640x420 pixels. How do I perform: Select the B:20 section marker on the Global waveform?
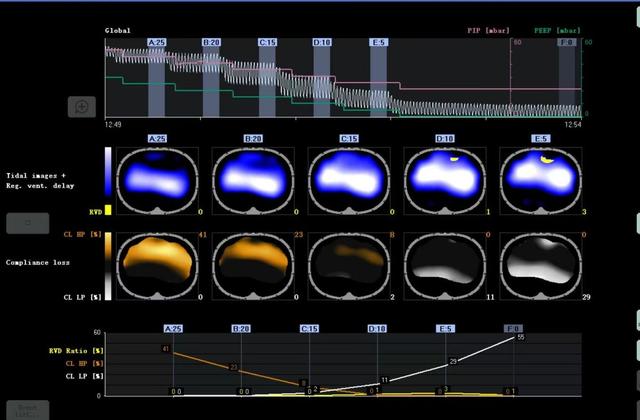212,43
